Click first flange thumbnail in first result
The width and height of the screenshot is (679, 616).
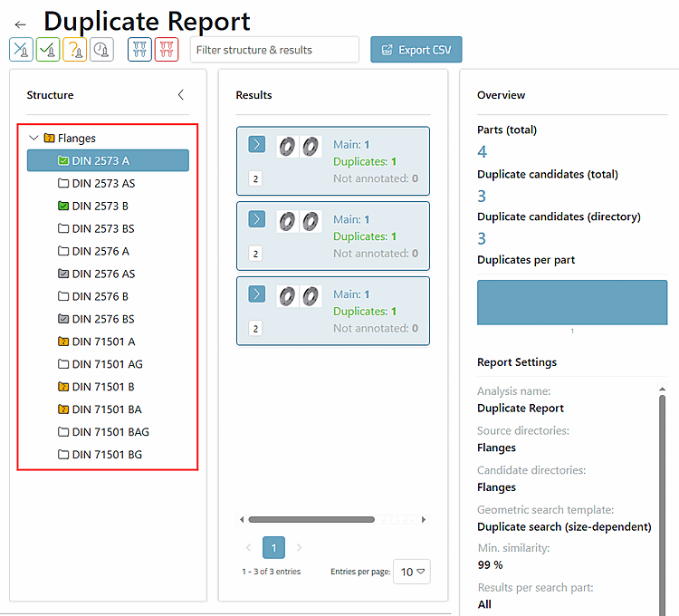click(x=287, y=147)
